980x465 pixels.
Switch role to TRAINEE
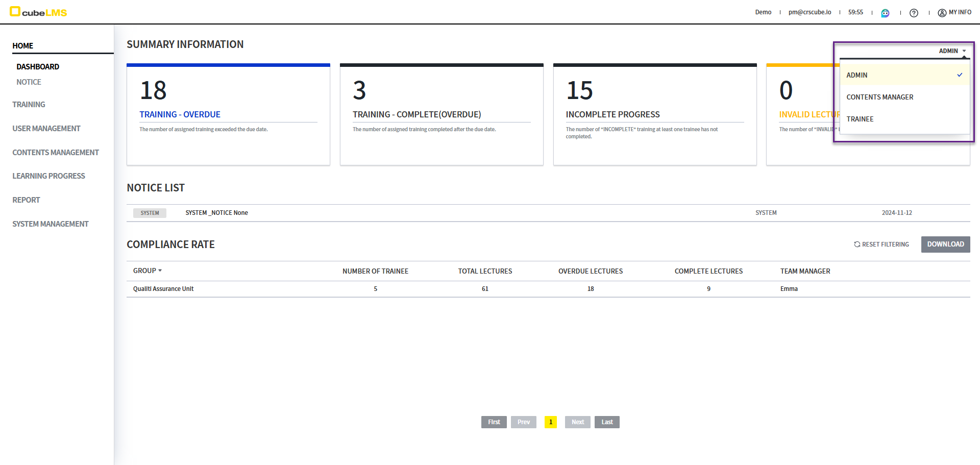[860, 119]
